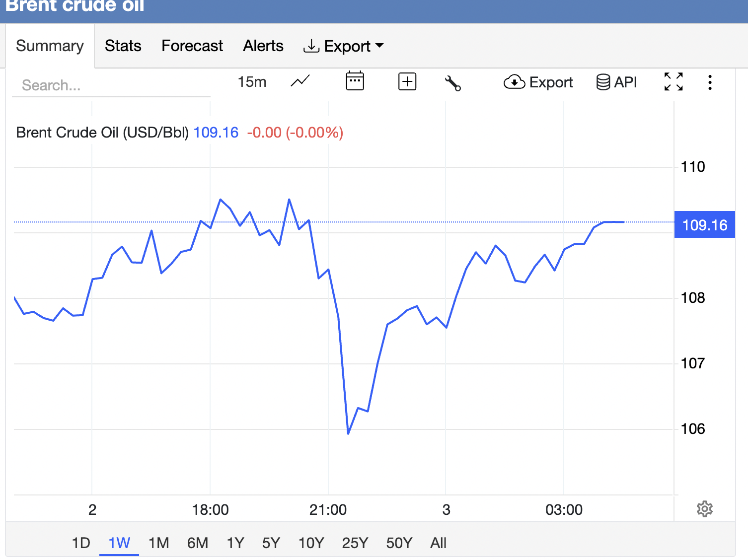The image size is (748, 560).
Task: Click the 109.16 current price label
Action: (x=704, y=225)
